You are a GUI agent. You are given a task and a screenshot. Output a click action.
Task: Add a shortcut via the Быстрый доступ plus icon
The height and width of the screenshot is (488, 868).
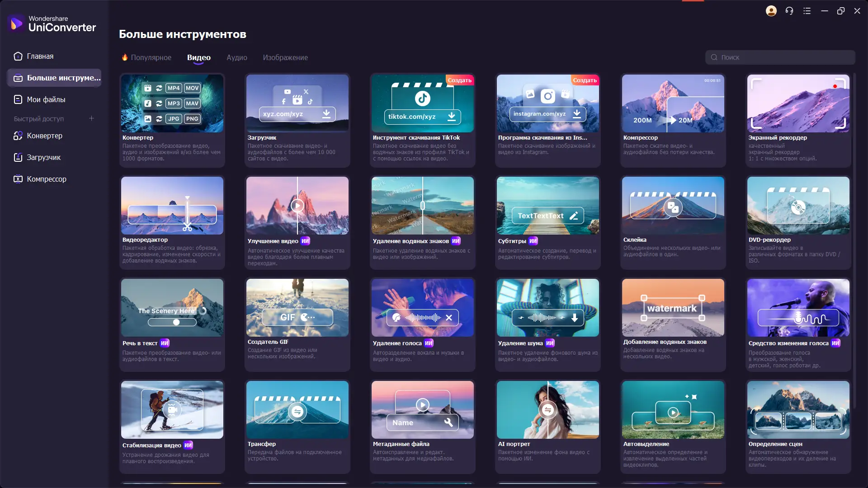coord(91,118)
